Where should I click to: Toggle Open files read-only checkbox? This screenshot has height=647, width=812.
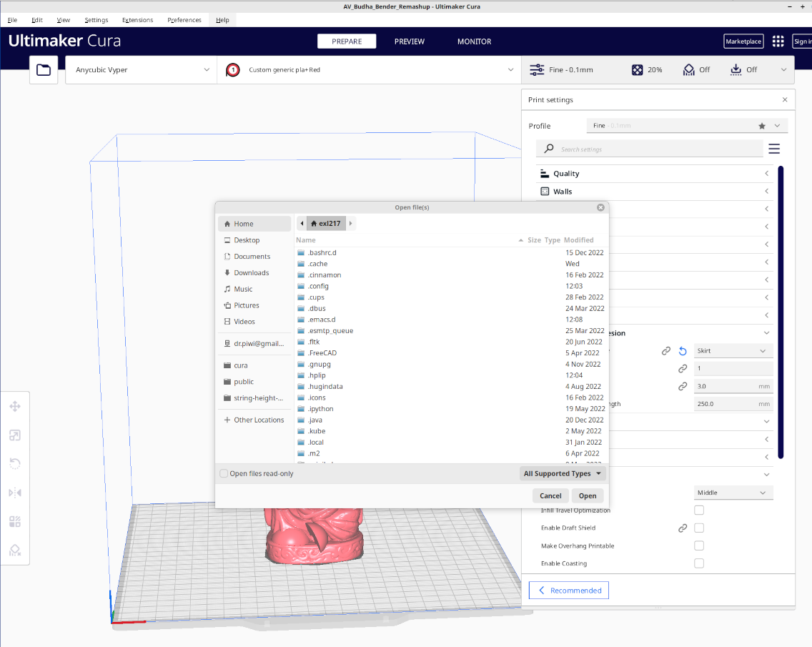pyautogui.click(x=224, y=473)
